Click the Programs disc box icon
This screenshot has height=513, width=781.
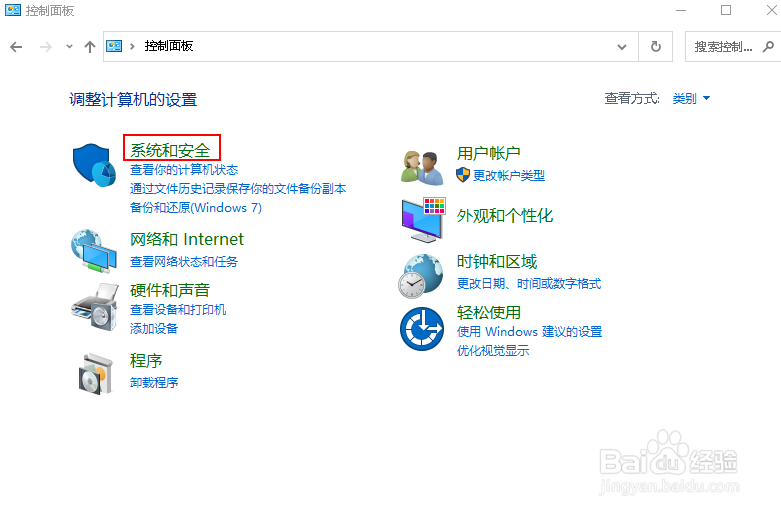click(x=94, y=372)
